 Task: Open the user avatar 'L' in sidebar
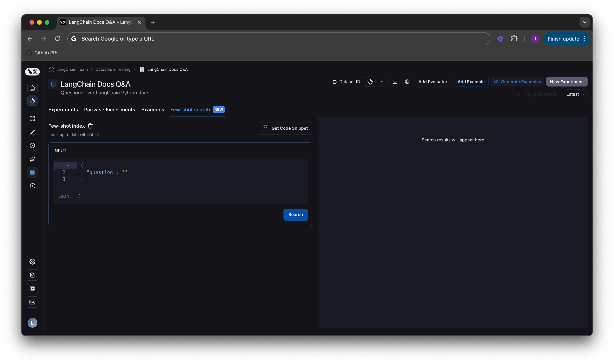tap(32, 323)
